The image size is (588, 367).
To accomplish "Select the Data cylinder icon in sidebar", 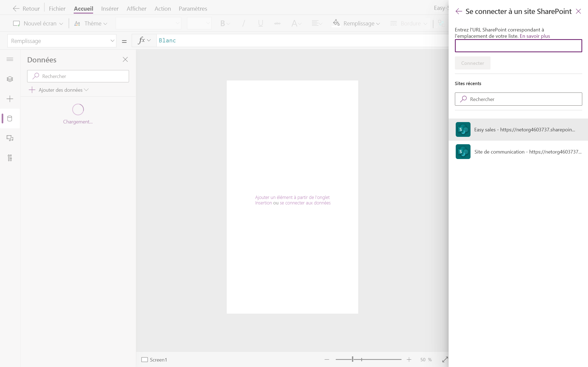I will pos(10,119).
